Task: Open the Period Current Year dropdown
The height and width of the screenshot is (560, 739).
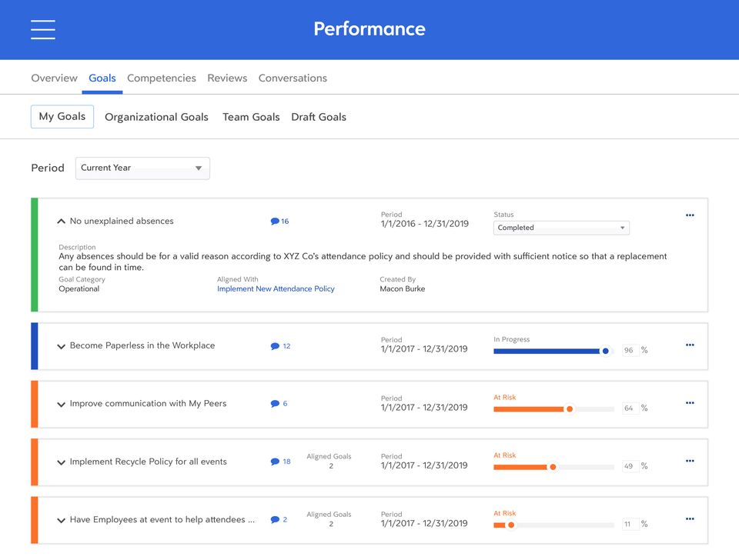Action: point(142,168)
